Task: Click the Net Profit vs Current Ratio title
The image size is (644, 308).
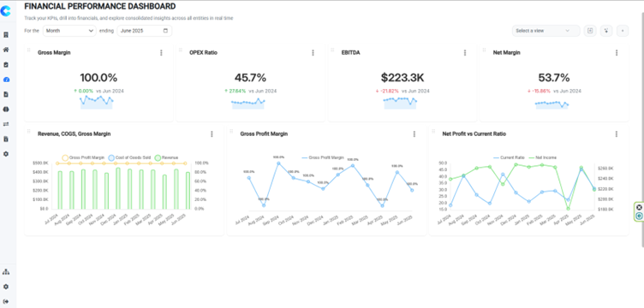Action: pyautogui.click(x=474, y=133)
